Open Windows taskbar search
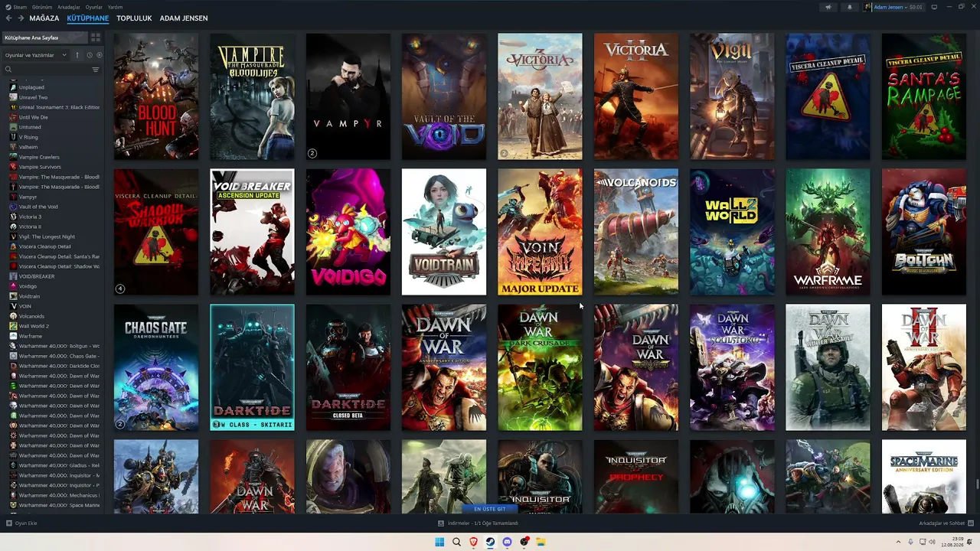 click(456, 542)
